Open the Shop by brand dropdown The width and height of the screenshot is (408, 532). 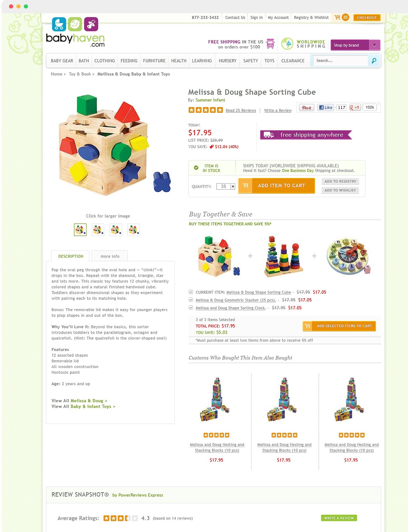(355, 45)
